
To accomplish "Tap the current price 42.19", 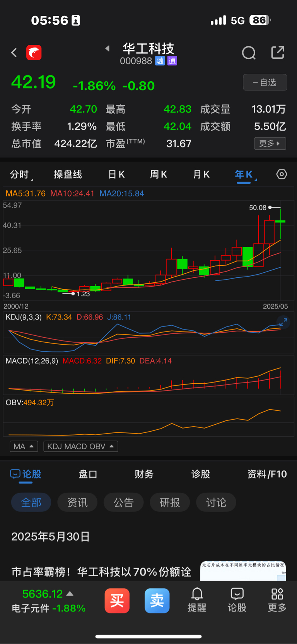I will pos(34,82).
